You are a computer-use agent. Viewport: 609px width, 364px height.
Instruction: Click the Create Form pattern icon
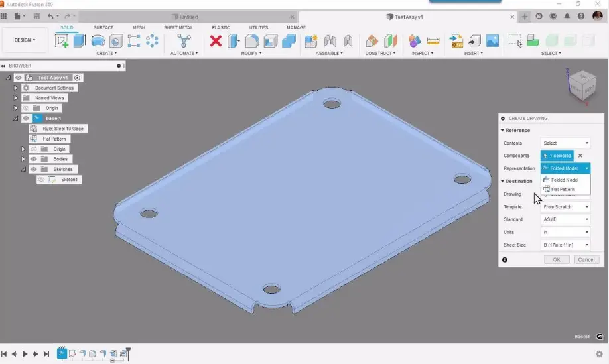pyautogui.click(x=152, y=40)
